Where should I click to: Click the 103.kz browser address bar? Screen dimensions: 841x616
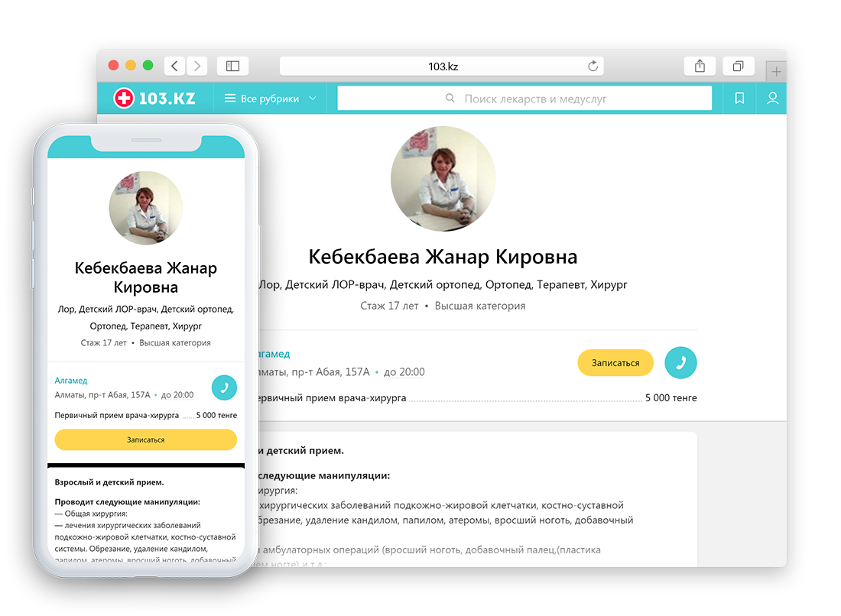point(442,66)
